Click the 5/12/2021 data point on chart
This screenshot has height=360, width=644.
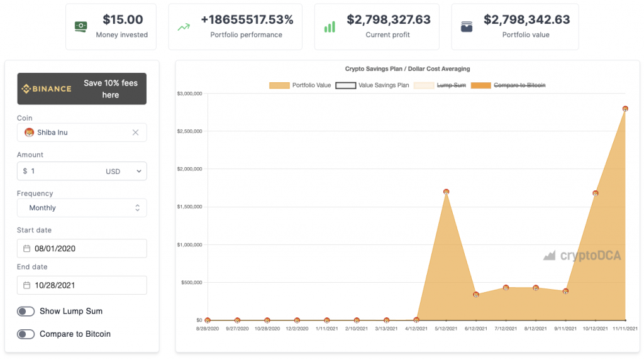point(446,192)
